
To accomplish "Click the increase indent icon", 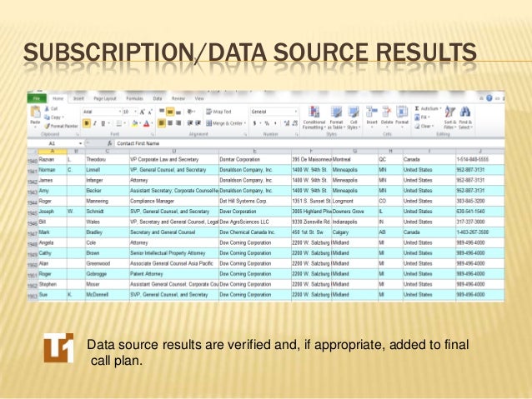I will click(198, 123).
